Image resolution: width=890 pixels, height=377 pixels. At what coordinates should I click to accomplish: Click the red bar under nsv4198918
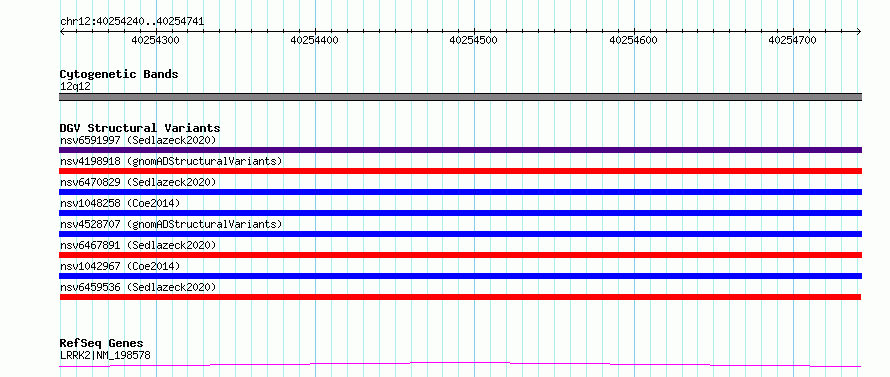[x=460, y=171]
